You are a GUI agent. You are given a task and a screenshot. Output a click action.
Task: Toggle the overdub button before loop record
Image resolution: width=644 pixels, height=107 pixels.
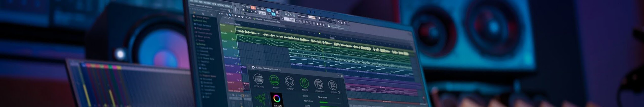point(258,9)
